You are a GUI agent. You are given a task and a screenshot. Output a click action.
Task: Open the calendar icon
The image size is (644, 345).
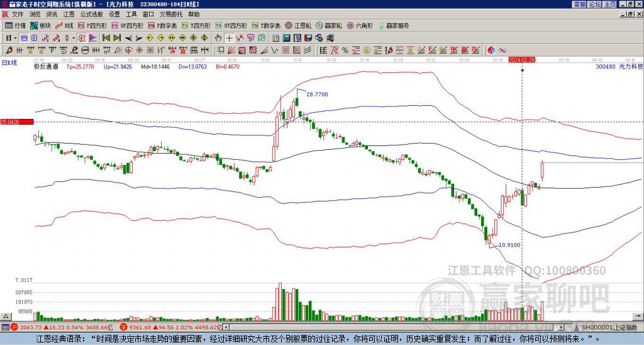pyautogui.click(x=275, y=38)
